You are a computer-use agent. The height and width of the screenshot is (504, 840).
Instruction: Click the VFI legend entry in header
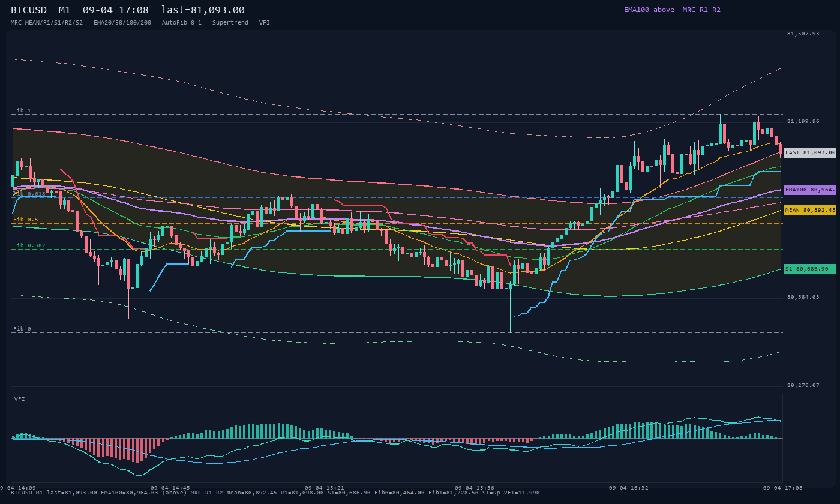(x=265, y=22)
